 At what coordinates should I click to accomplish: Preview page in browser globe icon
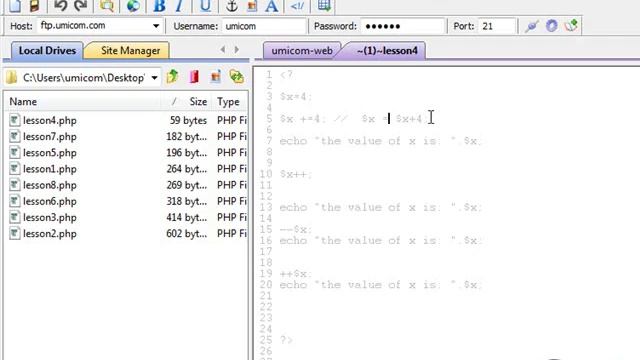point(133,5)
